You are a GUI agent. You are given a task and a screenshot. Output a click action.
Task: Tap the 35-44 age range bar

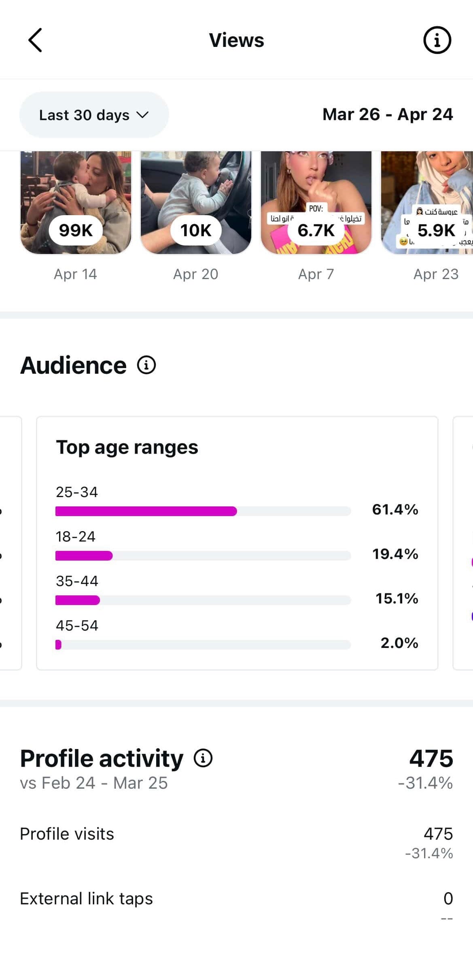click(x=203, y=600)
